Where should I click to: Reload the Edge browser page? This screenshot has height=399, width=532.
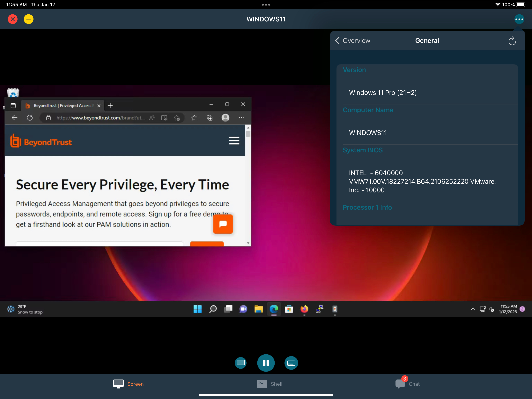pos(30,118)
